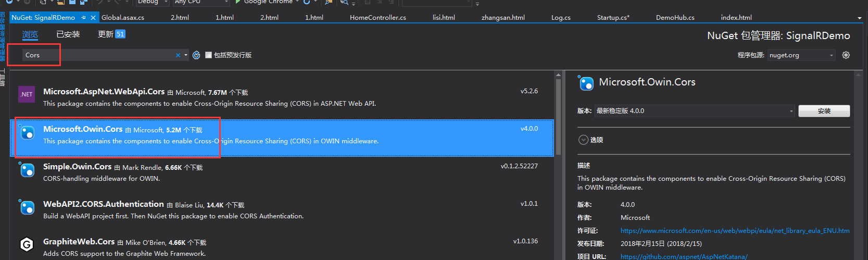Screen dimensions: 868x260
Task: Select the WebAPI2.CORS.Authentication package title
Action: 104,204
